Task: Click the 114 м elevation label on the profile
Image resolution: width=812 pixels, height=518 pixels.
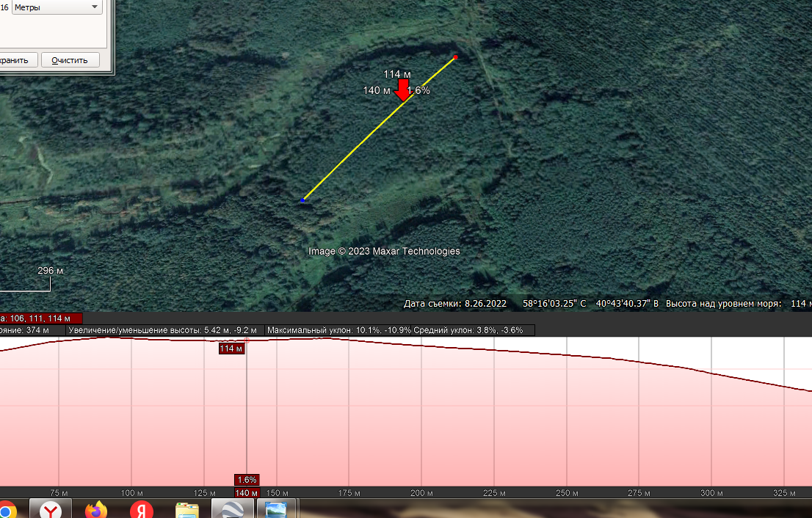Action: 231,349
